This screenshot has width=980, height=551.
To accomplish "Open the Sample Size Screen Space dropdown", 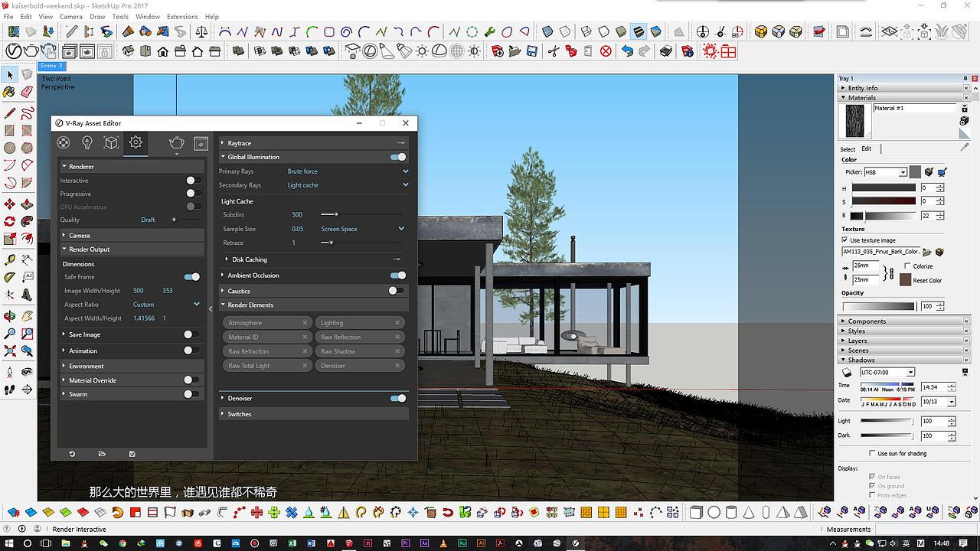I will point(401,228).
